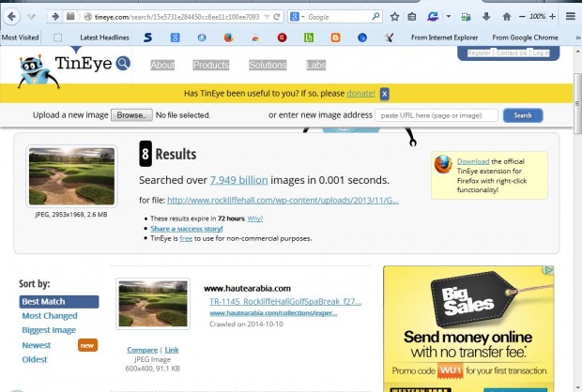Click the image address URL field
Screen dimensions: 582x392
coord(436,115)
